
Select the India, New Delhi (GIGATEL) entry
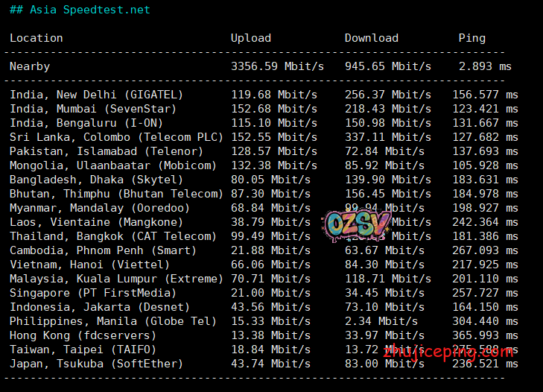96,95
